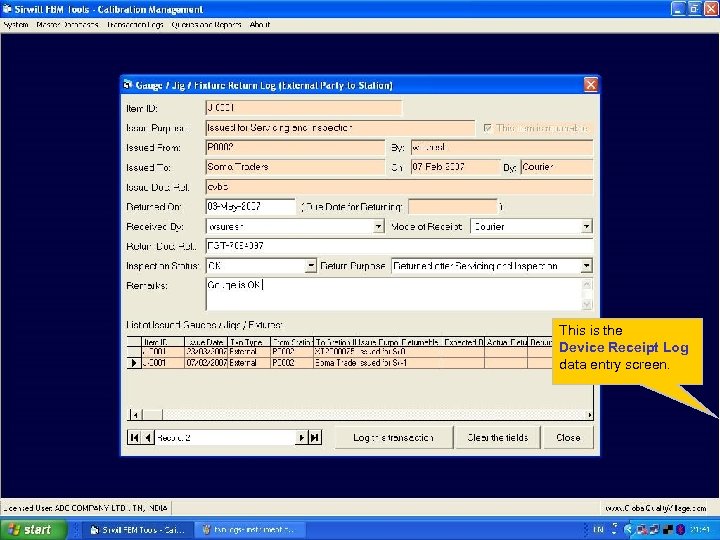The width and height of the screenshot is (720, 540).
Task: Switch to Sirwill FBM Tools taskbar item
Action: (x=136, y=530)
